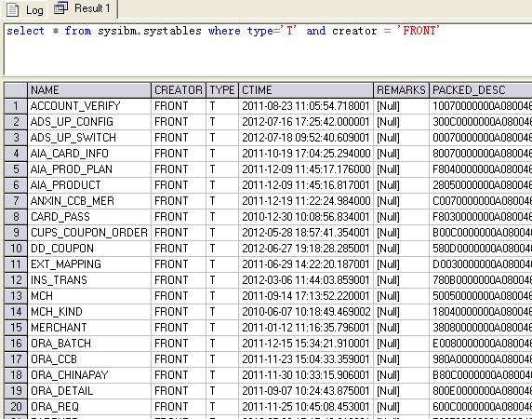Open the Log tab
Screen dimensions: 532x419
coord(25,9)
